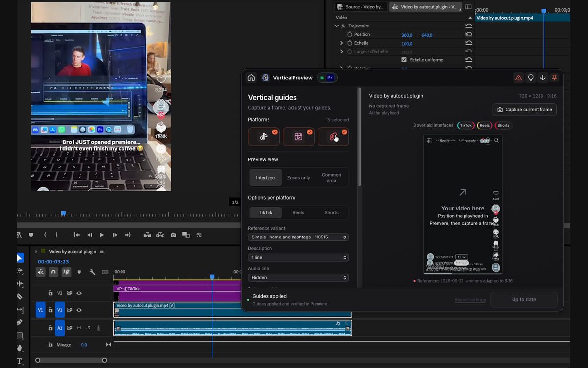Select the Pen tool
Image resolution: width=588 pixels, height=368 pixels.
point(20,322)
